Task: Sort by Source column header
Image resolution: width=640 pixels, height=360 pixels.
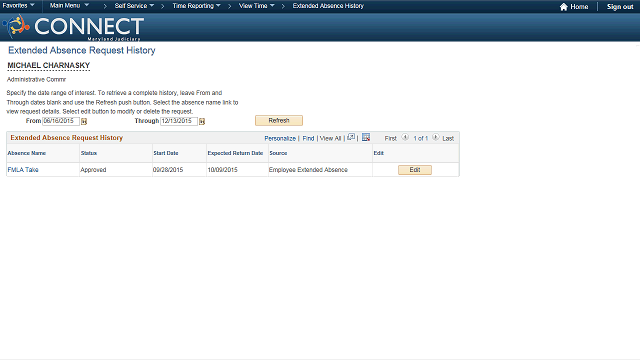Action: 278,153
